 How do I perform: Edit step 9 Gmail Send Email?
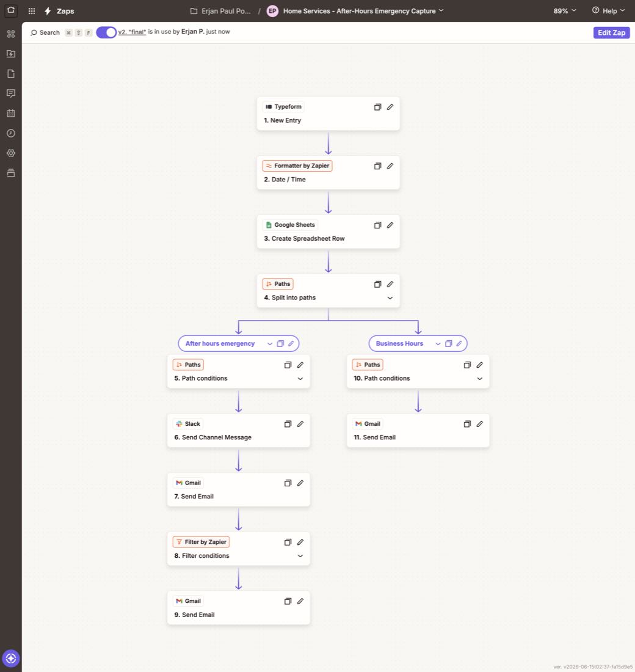(300, 601)
